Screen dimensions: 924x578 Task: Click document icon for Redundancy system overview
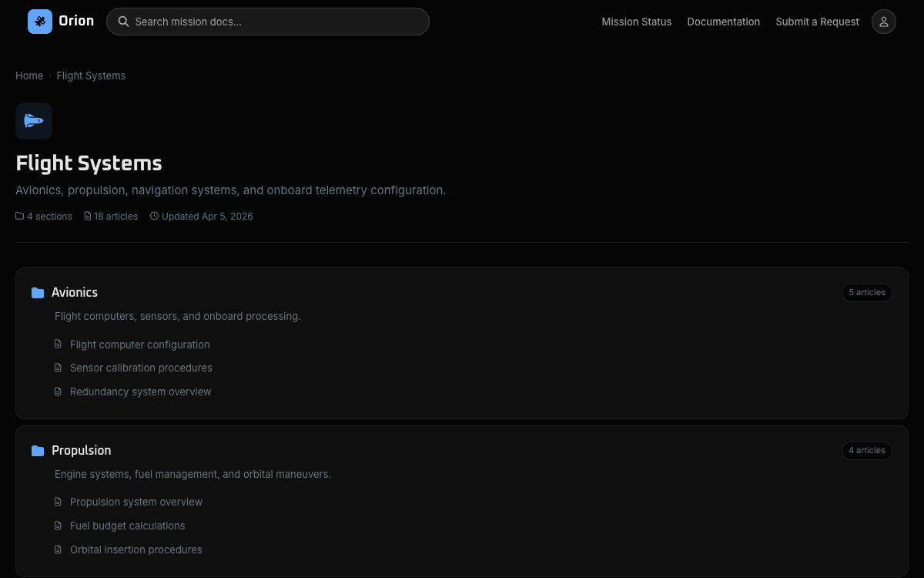(58, 391)
